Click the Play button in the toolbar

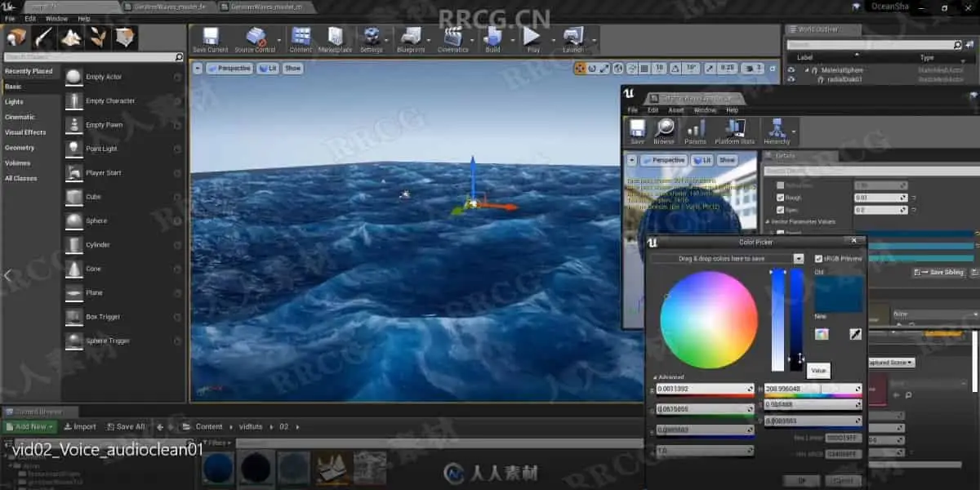(532, 39)
